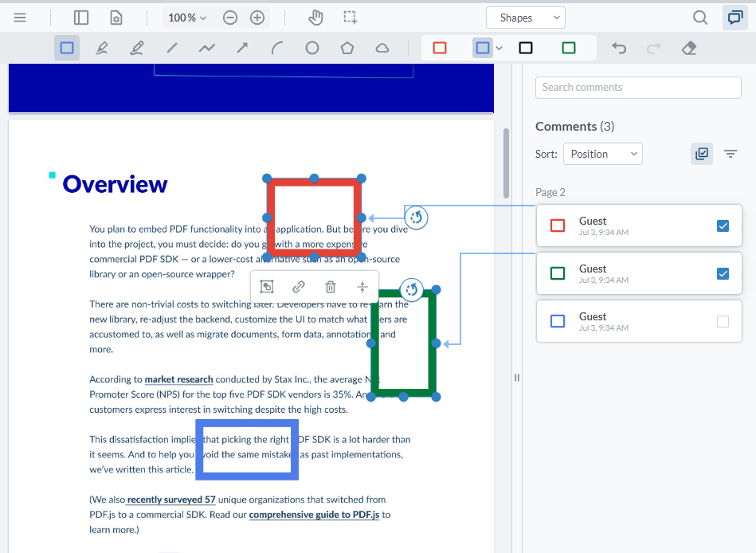Open document search with the magnifier icon
This screenshot has height=553, width=756.
tap(699, 17)
